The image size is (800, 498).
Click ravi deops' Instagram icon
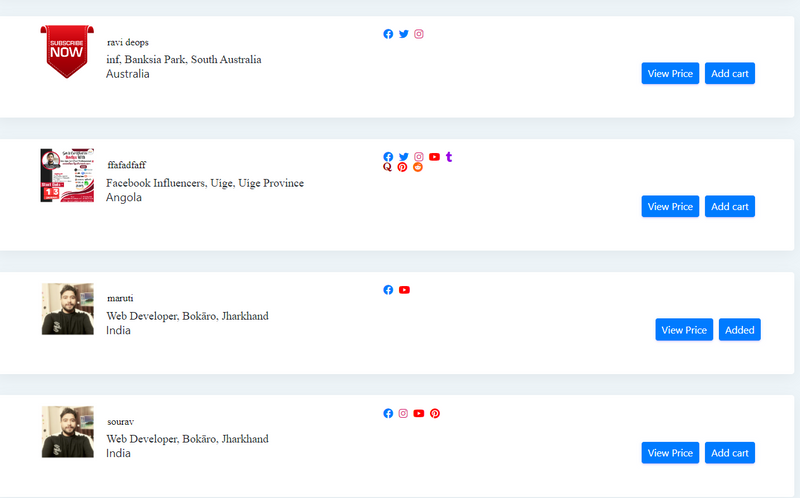click(419, 34)
